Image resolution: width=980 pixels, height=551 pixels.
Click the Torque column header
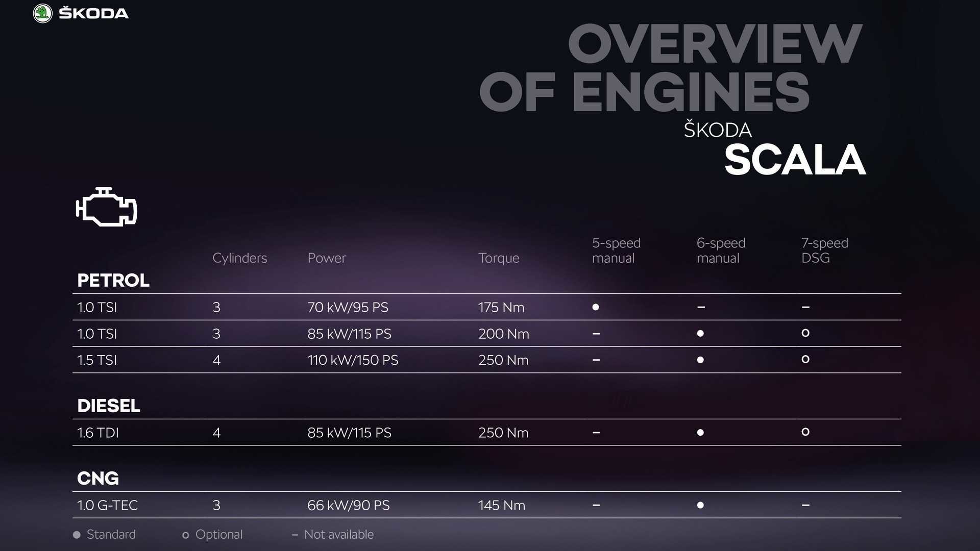pos(499,258)
